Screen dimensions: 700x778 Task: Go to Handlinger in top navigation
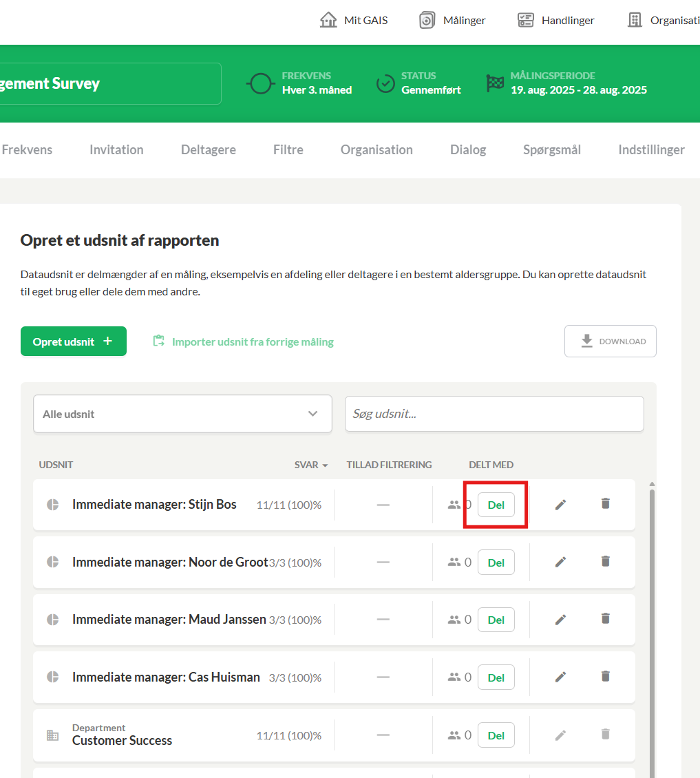(556, 21)
